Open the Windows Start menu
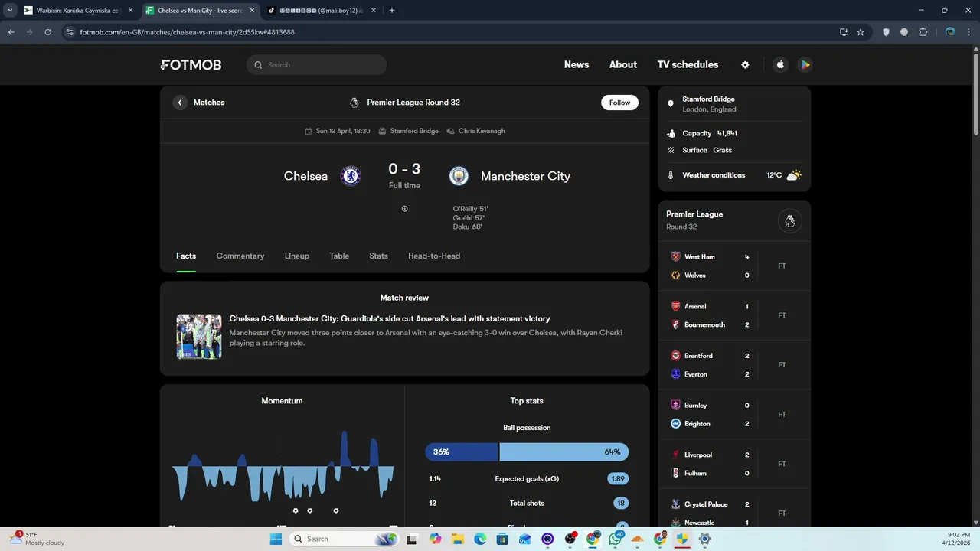 (x=276, y=539)
